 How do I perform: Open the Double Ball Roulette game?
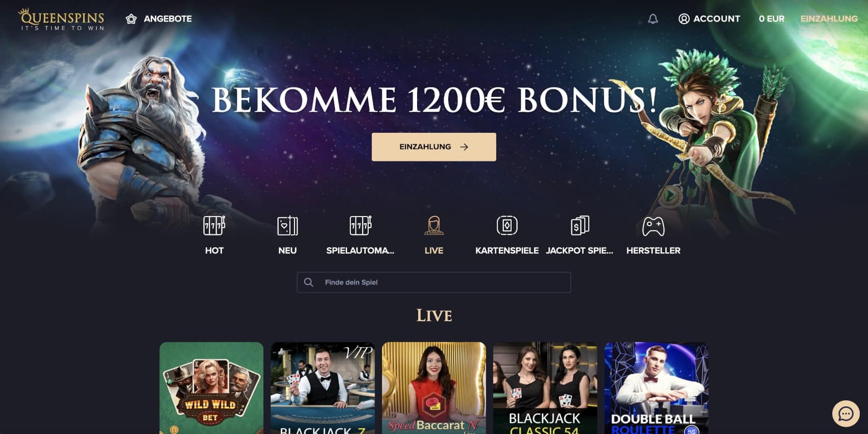pyautogui.click(x=656, y=388)
